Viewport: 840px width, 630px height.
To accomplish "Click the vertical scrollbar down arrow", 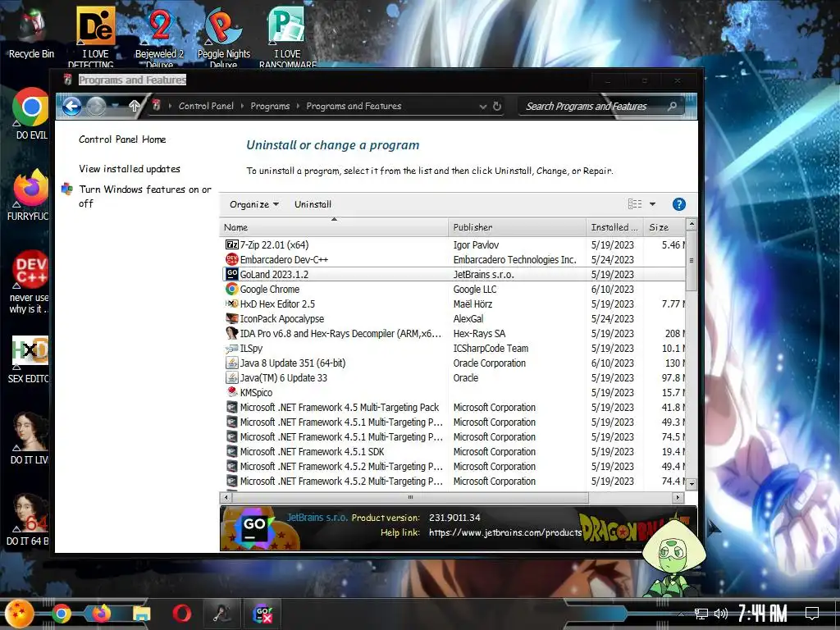I will [691, 484].
